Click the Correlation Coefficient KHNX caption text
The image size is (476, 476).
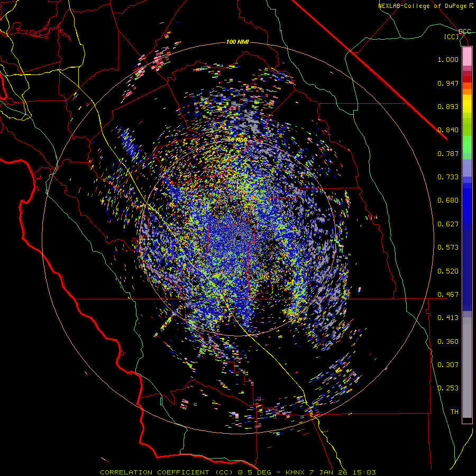[238, 472]
